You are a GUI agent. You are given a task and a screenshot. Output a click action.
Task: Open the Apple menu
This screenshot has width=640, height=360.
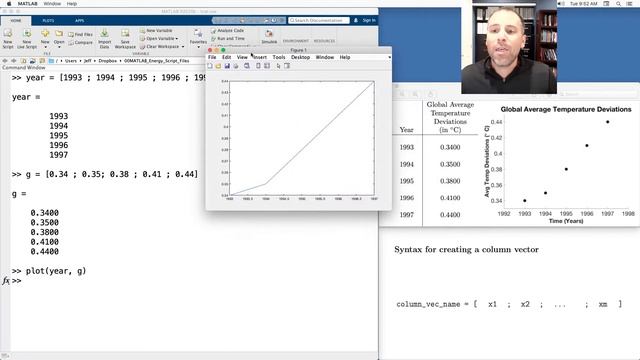[x=9, y=3]
